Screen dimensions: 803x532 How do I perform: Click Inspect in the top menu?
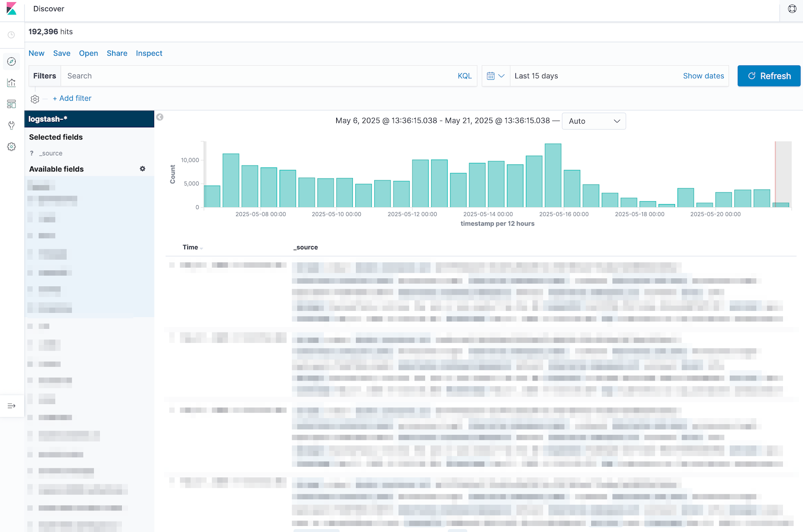[x=149, y=53]
